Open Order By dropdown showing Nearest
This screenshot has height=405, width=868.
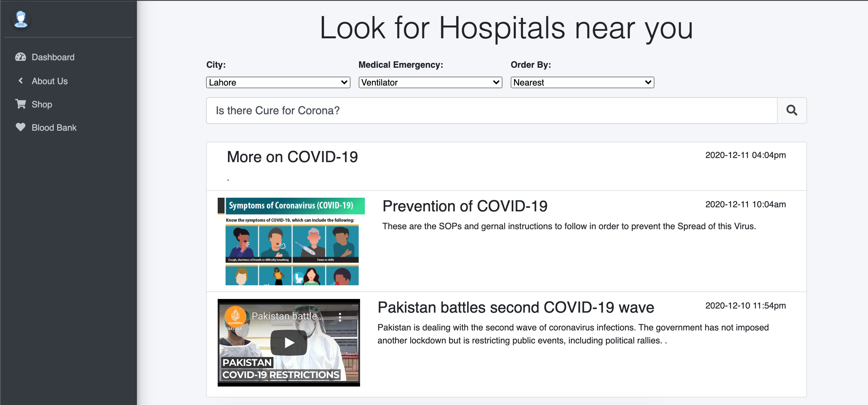[582, 82]
